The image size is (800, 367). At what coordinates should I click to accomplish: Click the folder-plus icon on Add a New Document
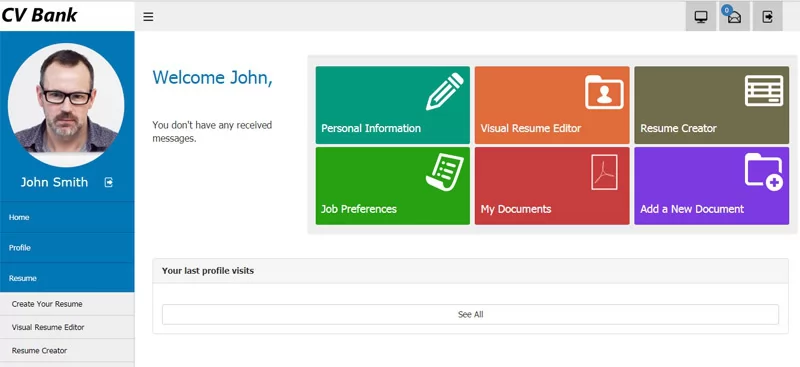tap(764, 172)
